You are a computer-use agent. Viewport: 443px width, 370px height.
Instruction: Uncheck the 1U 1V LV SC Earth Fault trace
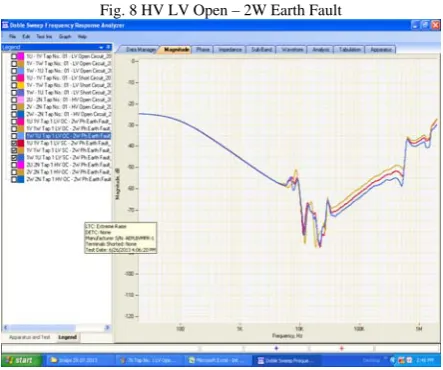tap(14, 143)
